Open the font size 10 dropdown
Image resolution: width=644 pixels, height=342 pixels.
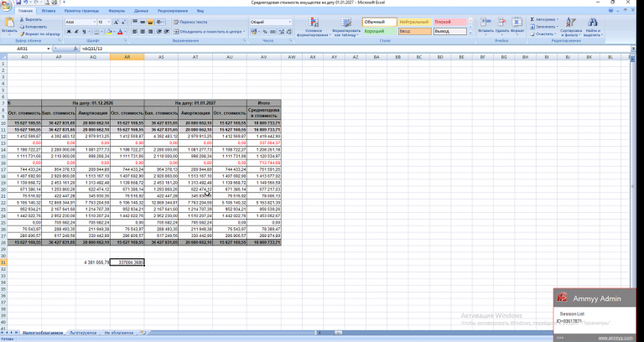point(109,22)
